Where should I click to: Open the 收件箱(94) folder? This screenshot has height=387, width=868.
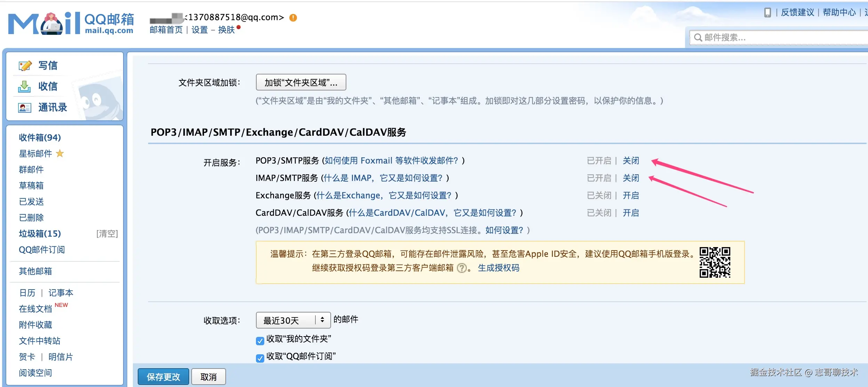coord(40,137)
